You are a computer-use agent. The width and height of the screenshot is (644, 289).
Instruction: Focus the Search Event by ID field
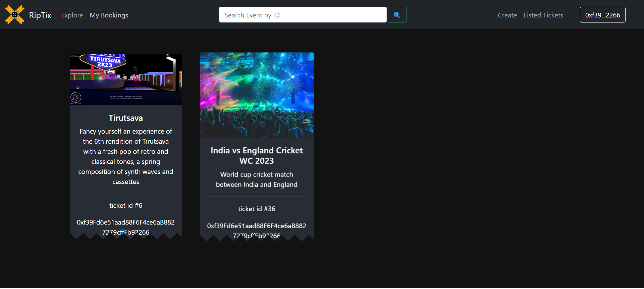pyautogui.click(x=303, y=15)
